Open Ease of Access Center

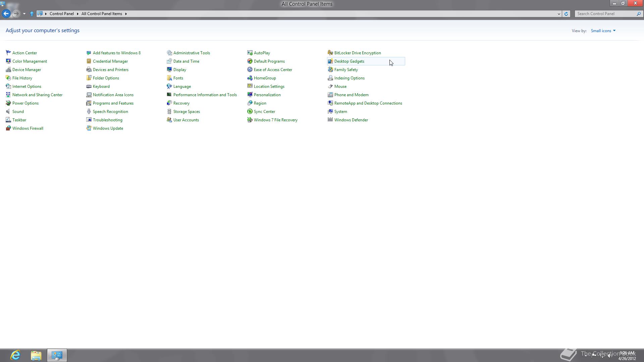point(273,69)
